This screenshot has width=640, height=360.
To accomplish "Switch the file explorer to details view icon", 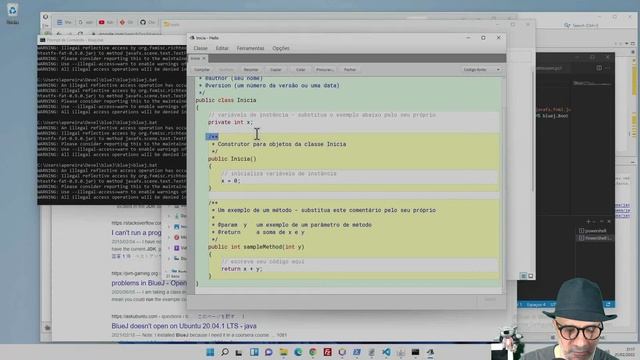I will (524, 276).
